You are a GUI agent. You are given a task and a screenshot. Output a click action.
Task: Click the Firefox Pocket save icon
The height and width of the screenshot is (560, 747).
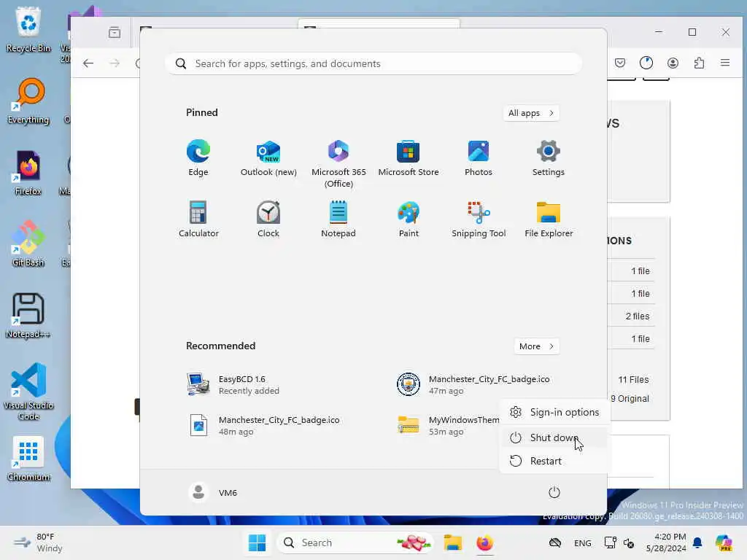click(x=620, y=63)
